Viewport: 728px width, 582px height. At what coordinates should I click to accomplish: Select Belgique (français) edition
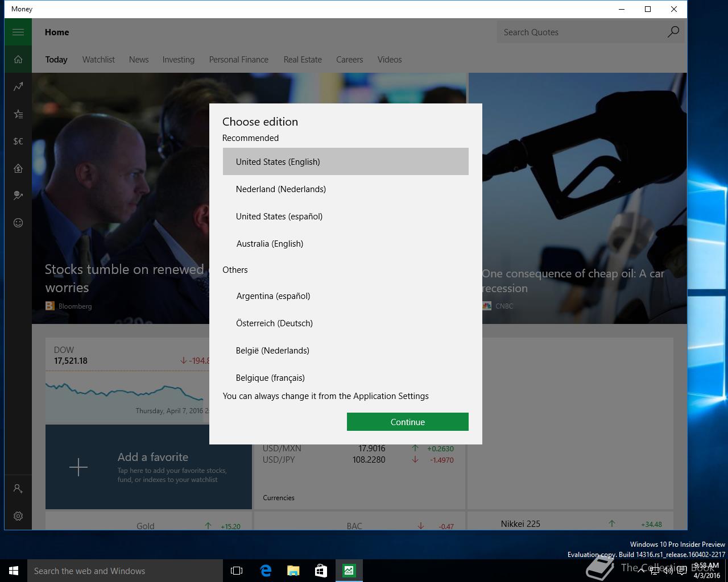[x=346, y=377]
